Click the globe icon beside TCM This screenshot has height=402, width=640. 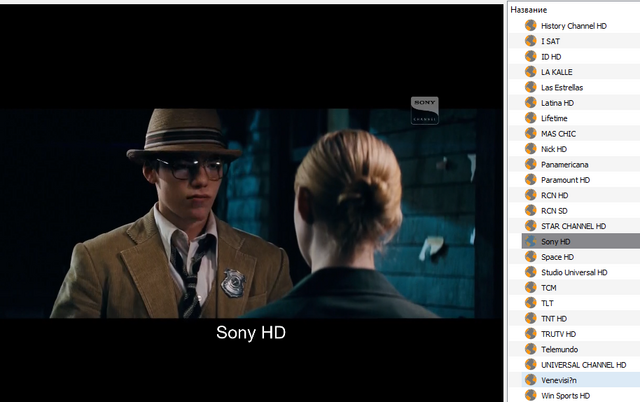[x=531, y=287]
